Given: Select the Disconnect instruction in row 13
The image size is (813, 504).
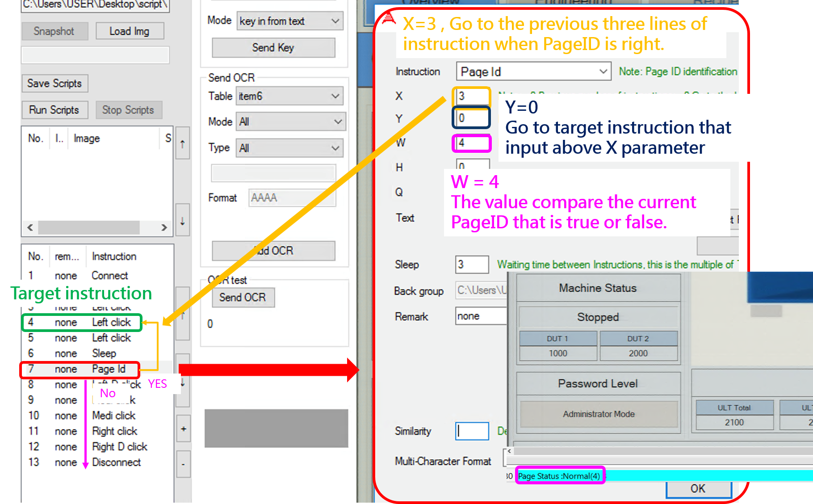Looking at the screenshot, I should (x=116, y=462).
